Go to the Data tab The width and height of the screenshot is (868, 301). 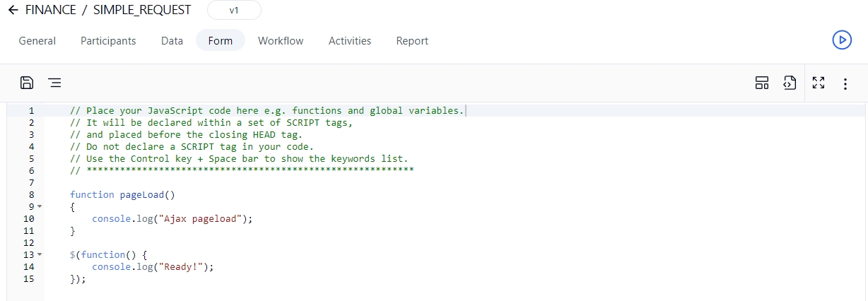[x=172, y=41]
